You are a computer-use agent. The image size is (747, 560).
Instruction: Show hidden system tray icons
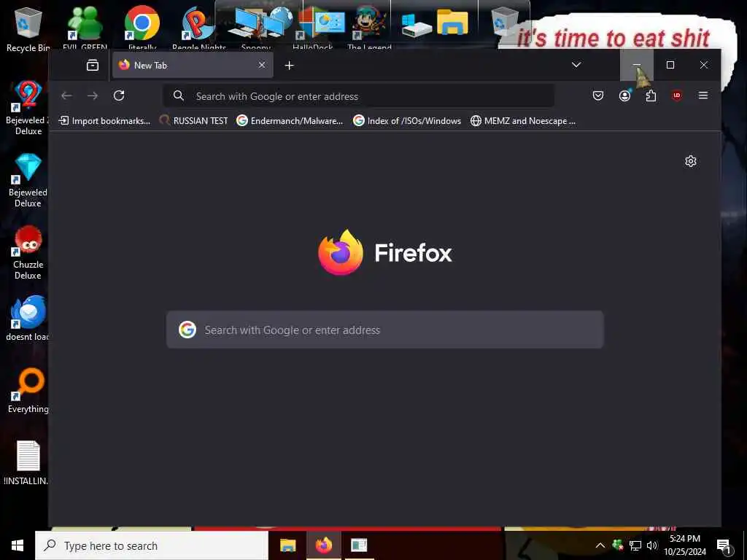click(600, 545)
